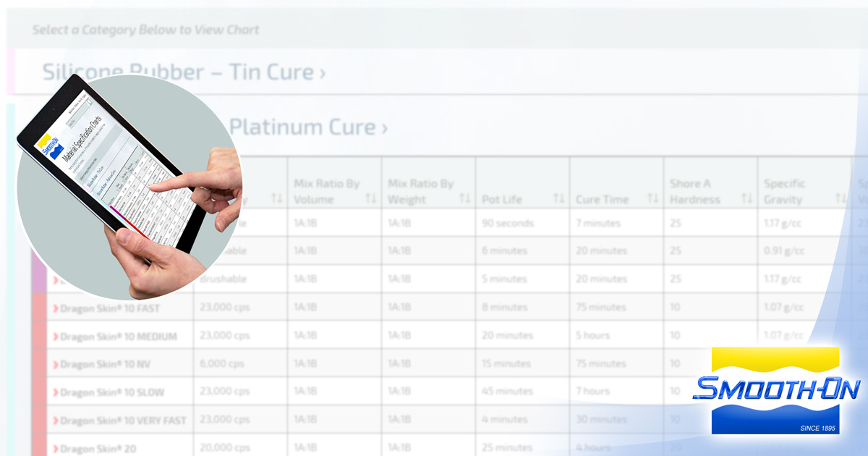Click red chevron before Dragon Skin 10 VERY FAST
Image resolution: width=868 pixels, height=456 pixels.
point(56,421)
